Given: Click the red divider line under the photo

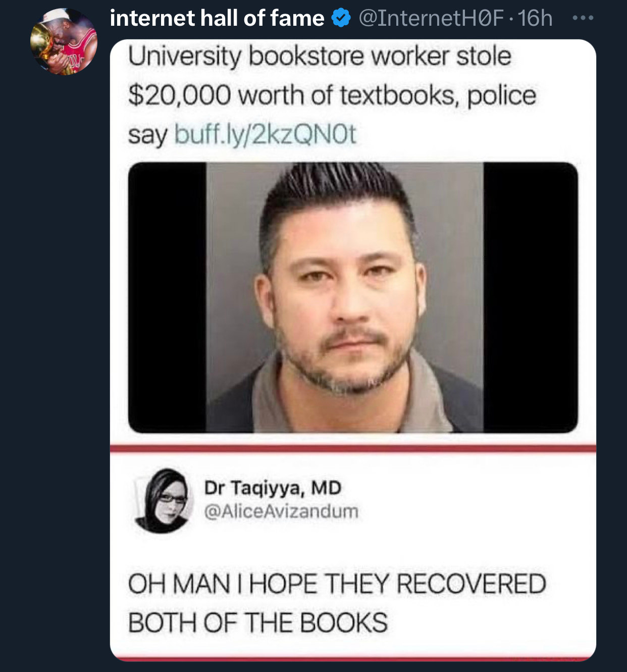Looking at the screenshot, I should 353,448.
